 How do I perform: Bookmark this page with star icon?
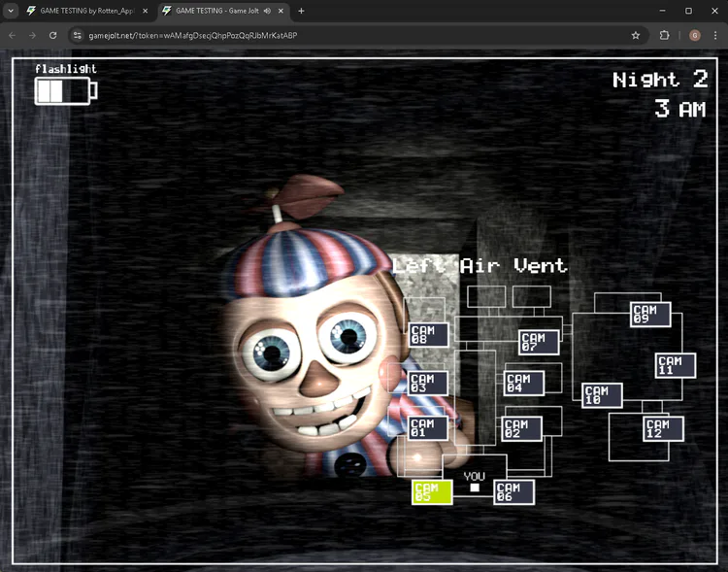point(636,35)
